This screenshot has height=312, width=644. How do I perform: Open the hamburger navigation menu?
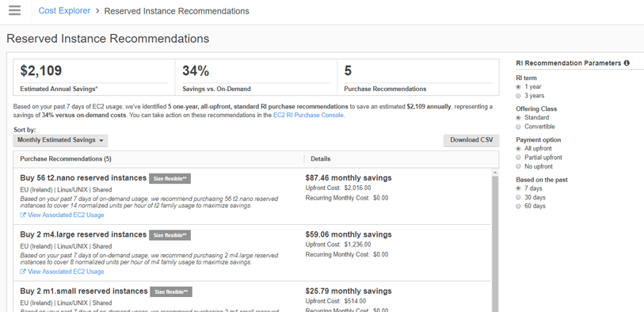14,10
